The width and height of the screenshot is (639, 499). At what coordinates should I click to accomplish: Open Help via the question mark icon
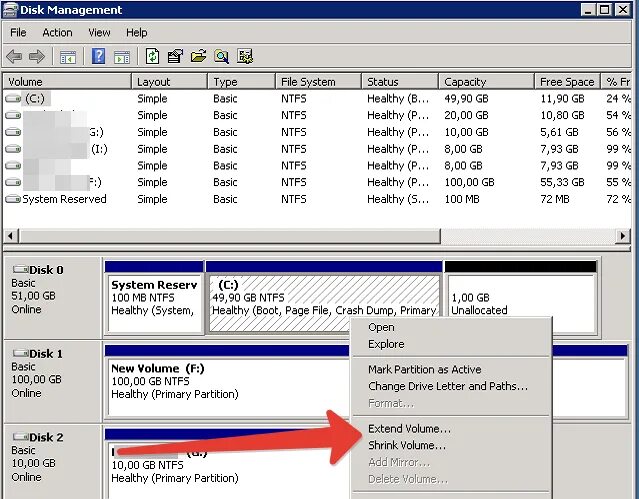coord(98,56)
